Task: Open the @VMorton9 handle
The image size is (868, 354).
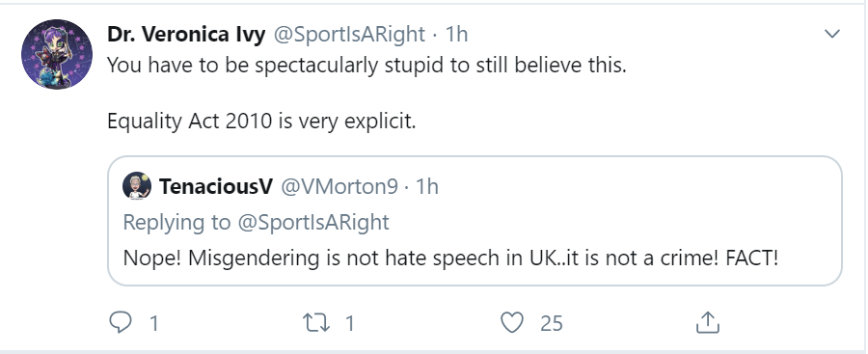Action: 339,187
